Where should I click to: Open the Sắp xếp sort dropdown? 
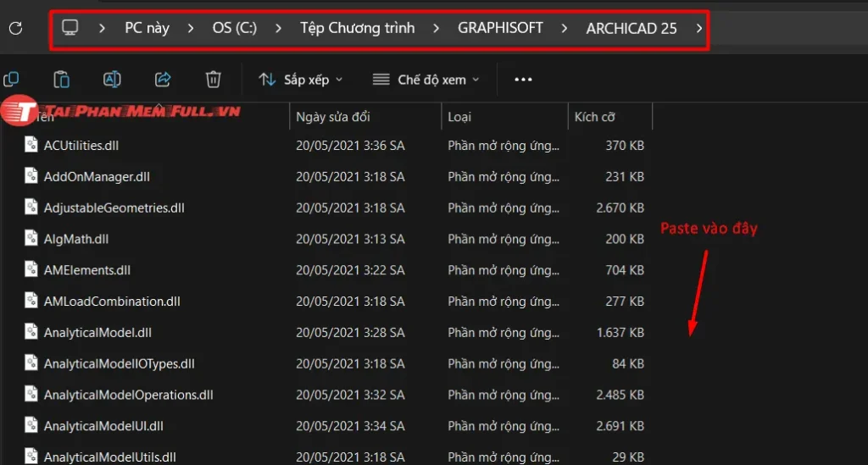click(301, 80)
